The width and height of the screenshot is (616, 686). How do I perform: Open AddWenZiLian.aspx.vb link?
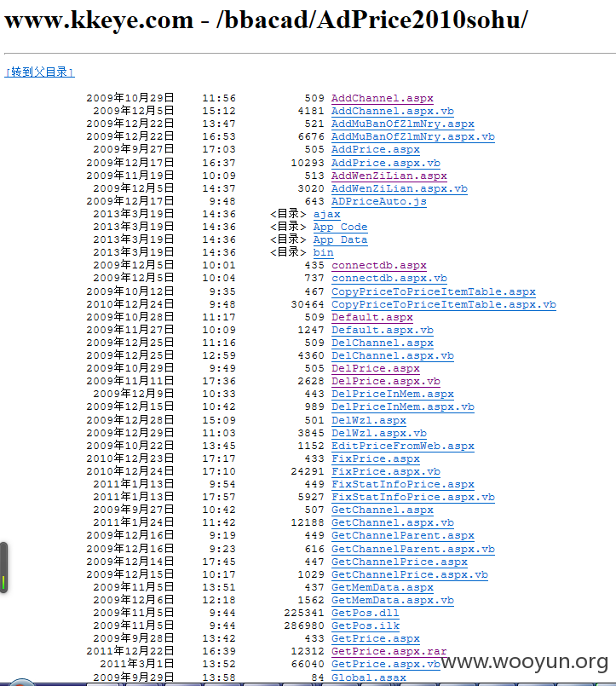[400, 188]
